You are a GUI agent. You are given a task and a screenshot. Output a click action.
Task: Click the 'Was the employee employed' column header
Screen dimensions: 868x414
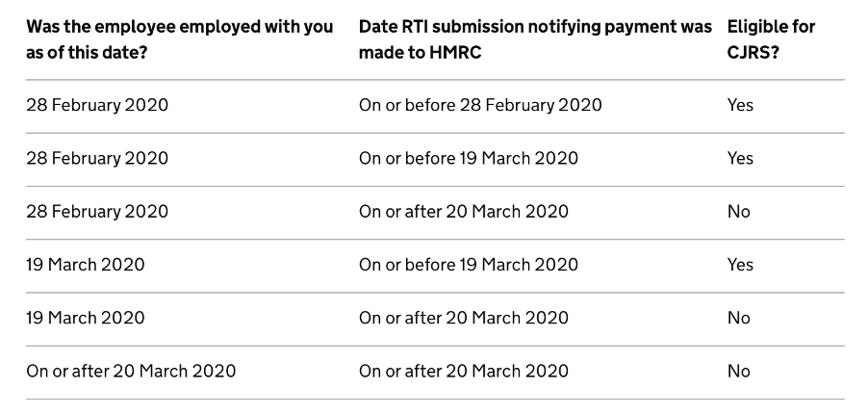click(x=179, y=39)
